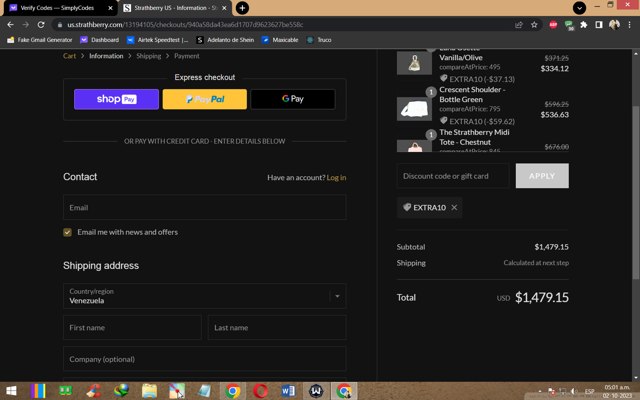Viewport: 640px width, 400px height.
Task: Click the Company (optional) field
Action: [x=204, y=359]
